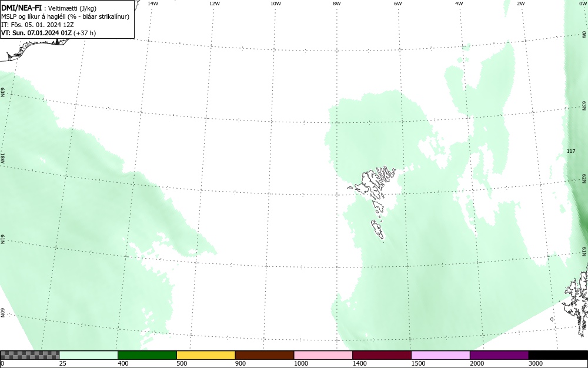This screenshot has height=368, width=588.
Task: Click the Shetland coastline outline
Action: (577, 300)
